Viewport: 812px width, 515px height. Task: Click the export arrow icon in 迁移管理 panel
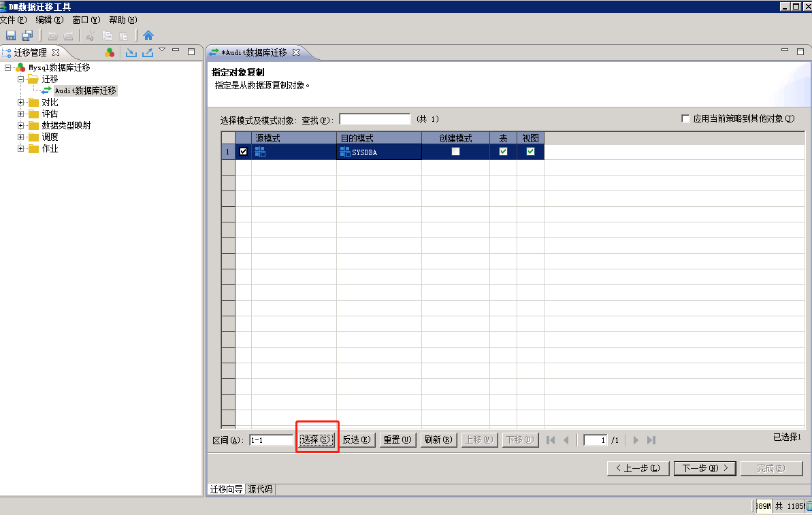pos(147,52)
